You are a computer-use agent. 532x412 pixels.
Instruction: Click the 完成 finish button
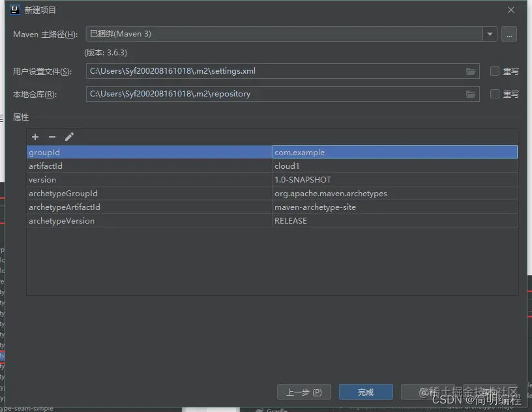[366, 392]
